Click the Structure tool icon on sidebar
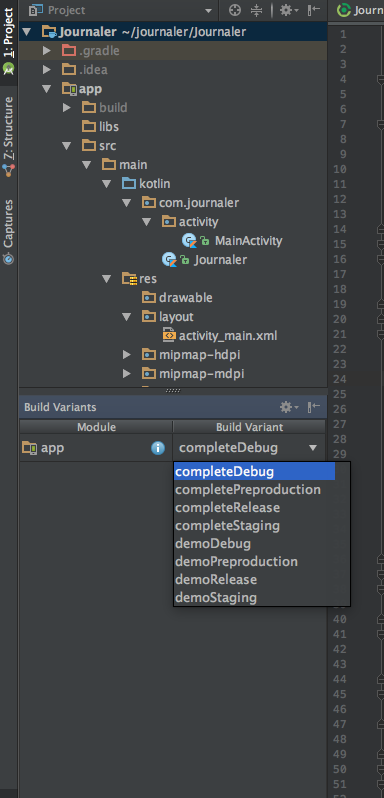The height and width of the screenshot is (798, 384). (8, 170)
